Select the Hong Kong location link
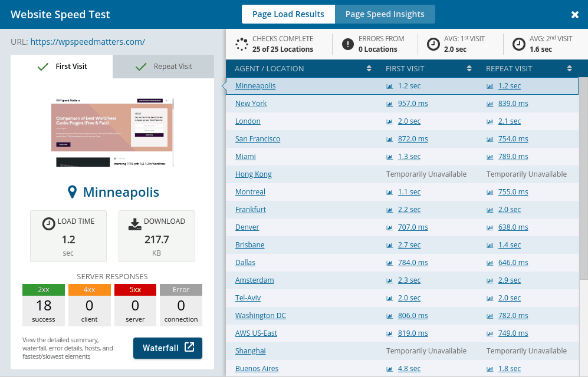The width and height of the screenshot is (588, 377). tap(254, 174)
